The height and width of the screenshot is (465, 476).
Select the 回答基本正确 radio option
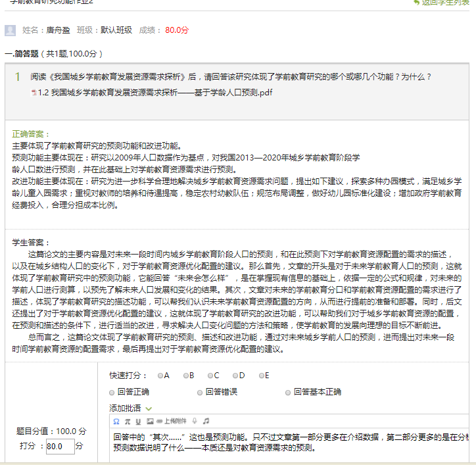288,393
